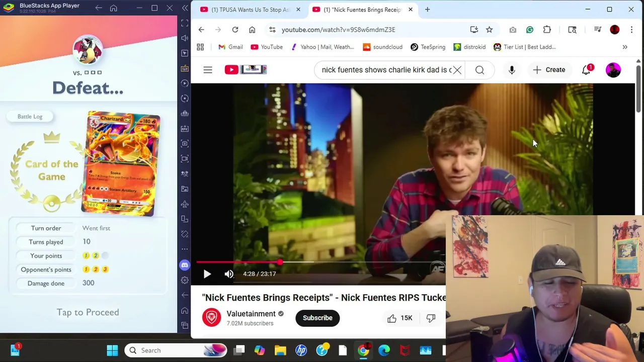The image size is (644, 362).
Task: Subscribe to the Valuetainment channel
Action: point(317,318)
